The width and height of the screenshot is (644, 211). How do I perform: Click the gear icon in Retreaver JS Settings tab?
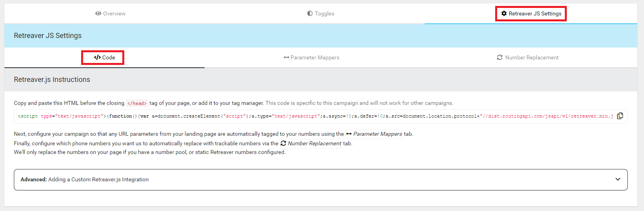click(x=504, y=13)
